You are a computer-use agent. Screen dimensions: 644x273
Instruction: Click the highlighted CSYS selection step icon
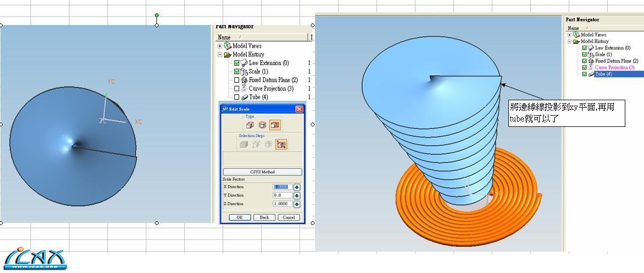[281, 144]
